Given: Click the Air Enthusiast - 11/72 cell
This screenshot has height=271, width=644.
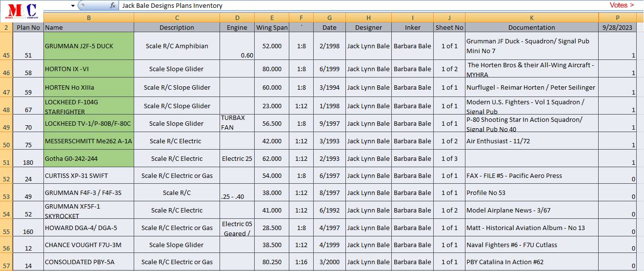Looking at the screenshot, I should click(x=532, y=141).
